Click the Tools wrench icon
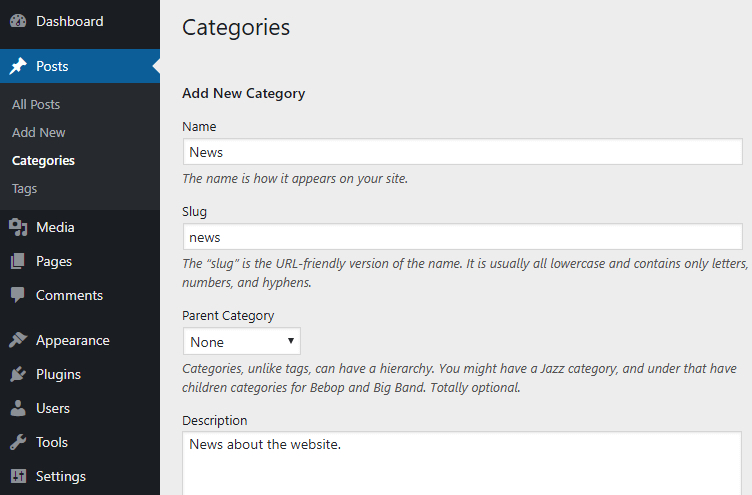752x495 pixels. click(18, 442)
